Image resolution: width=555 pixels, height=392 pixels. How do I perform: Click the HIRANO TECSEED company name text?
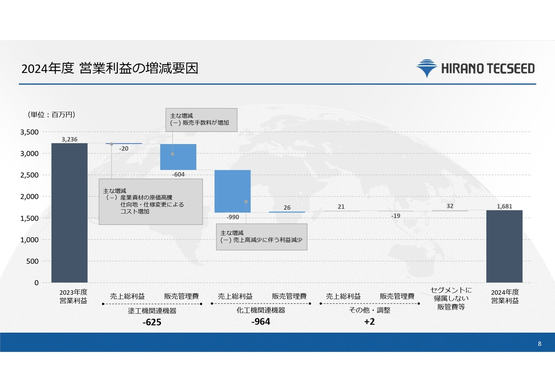point(488,68)
